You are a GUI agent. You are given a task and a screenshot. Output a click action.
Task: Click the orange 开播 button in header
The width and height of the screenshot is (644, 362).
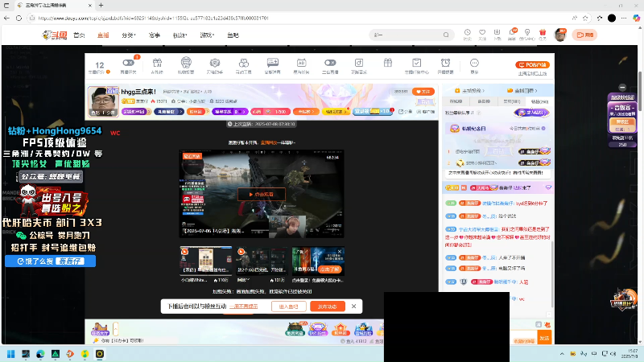tap(585, 35)
